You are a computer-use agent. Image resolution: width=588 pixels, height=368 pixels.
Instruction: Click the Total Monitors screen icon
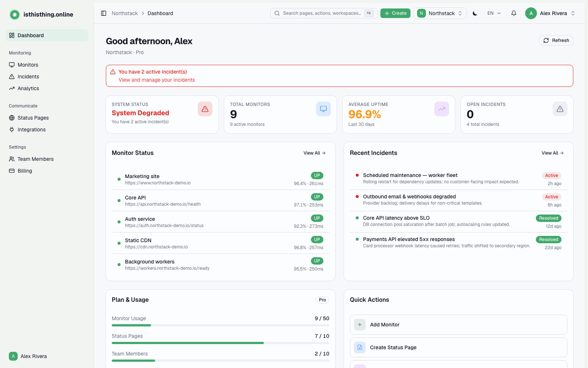(323, 109)
